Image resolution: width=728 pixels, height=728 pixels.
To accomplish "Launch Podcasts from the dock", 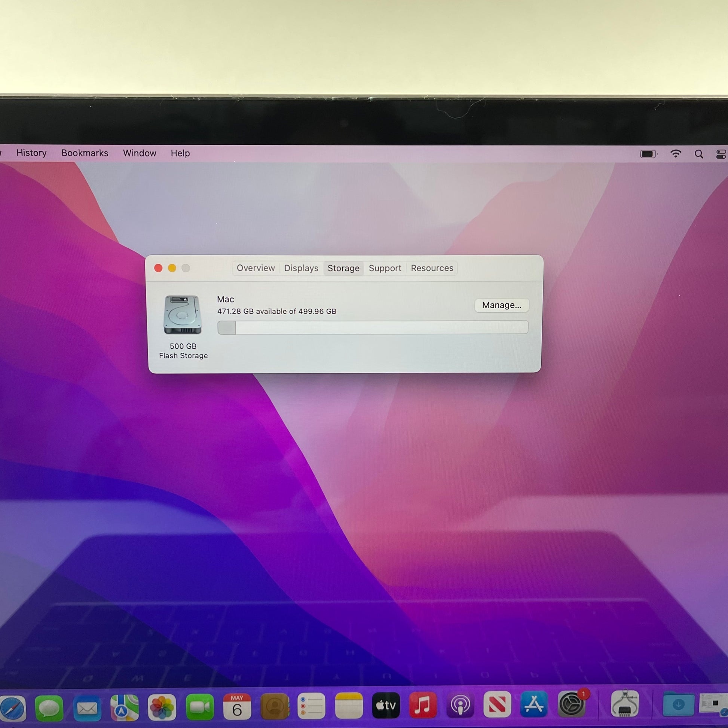I will [x=460, y=706].
